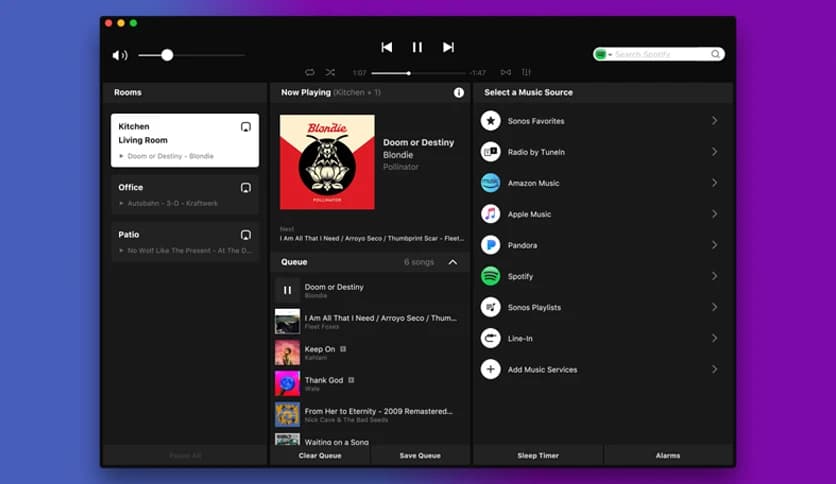
Task: Click the track progress bar
Action: click(419, 73)
